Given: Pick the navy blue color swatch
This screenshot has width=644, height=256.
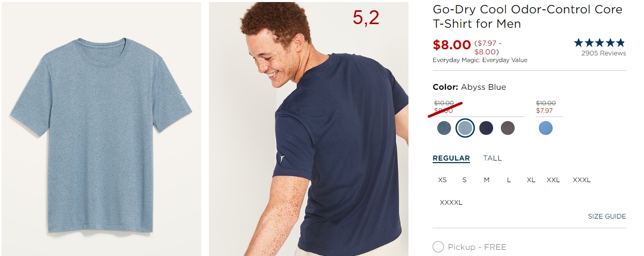Looking at the screenshot, I should point(486,128).
